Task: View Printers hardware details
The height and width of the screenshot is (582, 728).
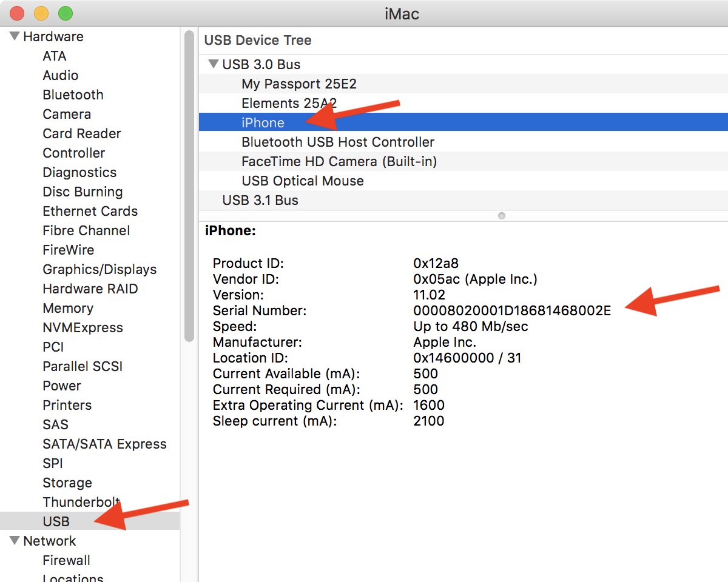Action: (x=67, y=405)
